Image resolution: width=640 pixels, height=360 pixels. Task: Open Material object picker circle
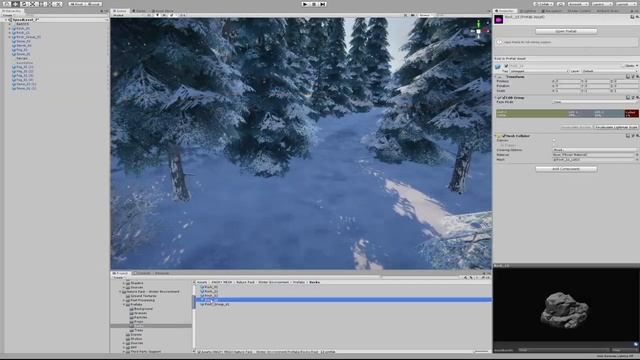pos(637,155)
